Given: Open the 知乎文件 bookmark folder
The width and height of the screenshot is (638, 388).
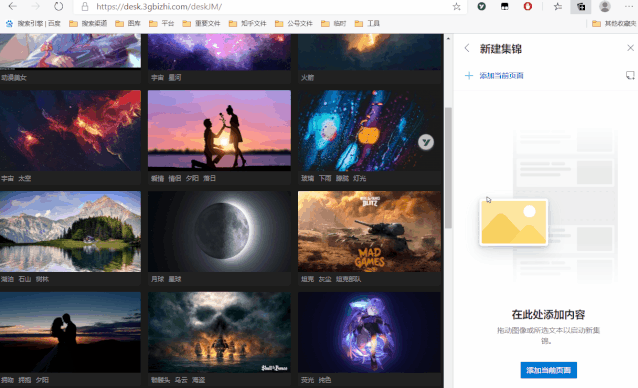Looking at the screenshot, I should click(x=247, y=24).
